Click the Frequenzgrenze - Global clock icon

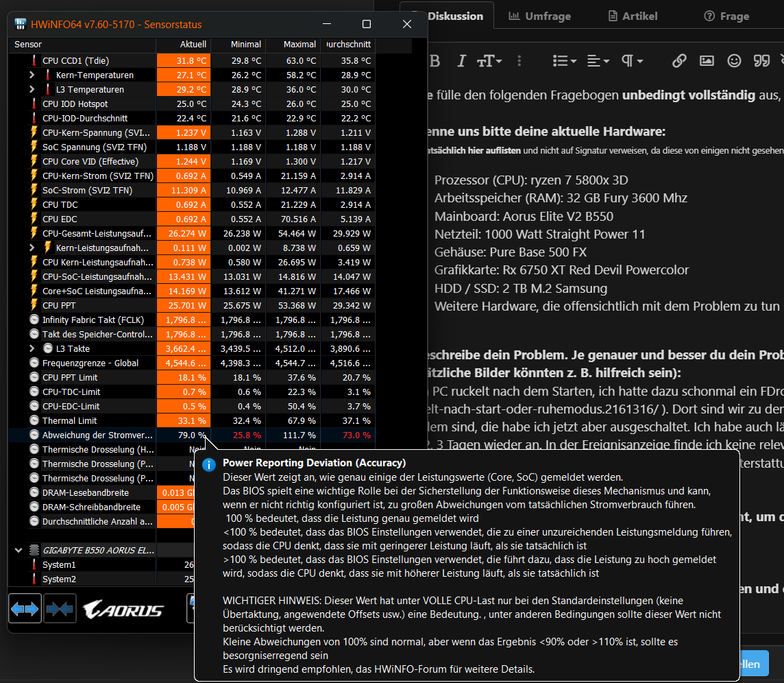coord(34,363)
